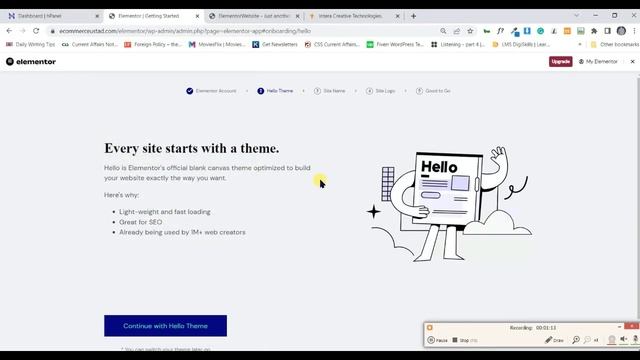The width and height of the screenshot is (640, 360).
Task: Click 'Already being used by 1M+ web creators' text
Action: click(x=182, y=232)
